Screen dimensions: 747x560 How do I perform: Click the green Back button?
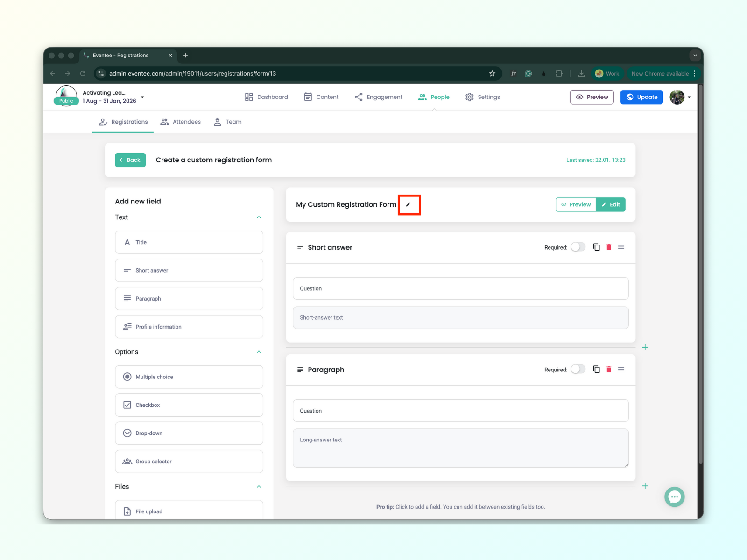tap(130, 160)
